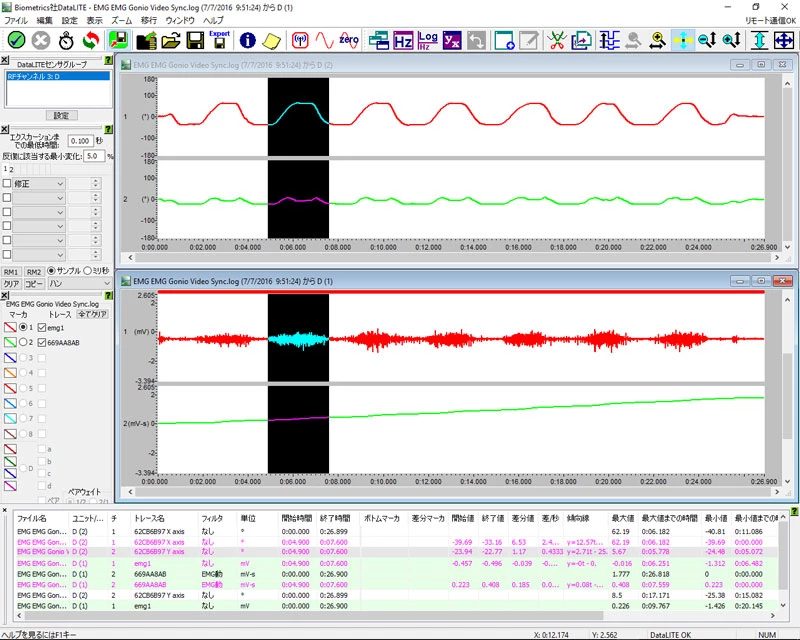This screenshot has width=800, height=640.
Task: Click the Log Hz toolbar icon
Action: (x=427, y=40)
